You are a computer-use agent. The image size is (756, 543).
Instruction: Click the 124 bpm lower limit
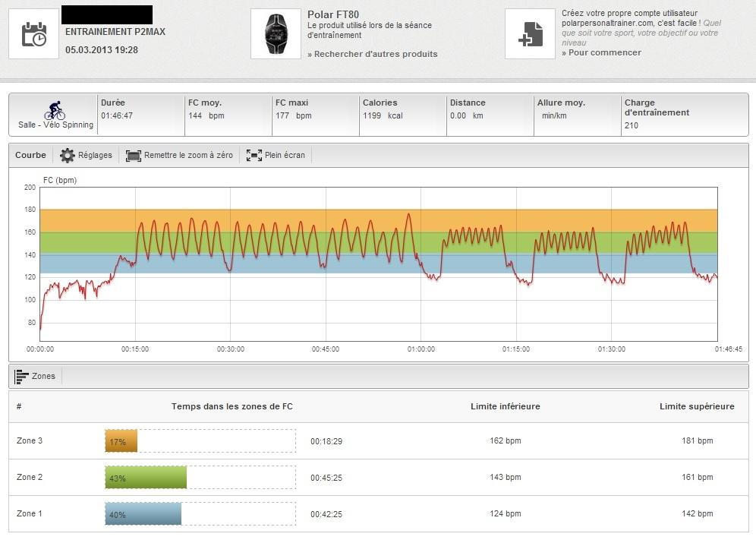point(506,514)
